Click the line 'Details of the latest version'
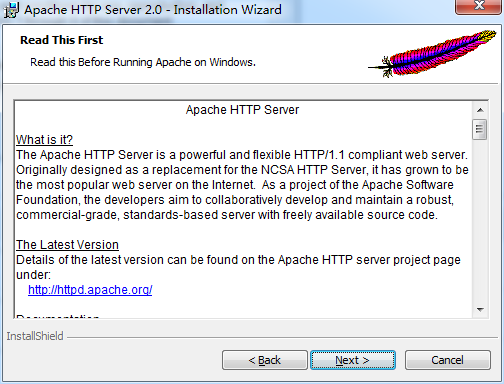 238,260
